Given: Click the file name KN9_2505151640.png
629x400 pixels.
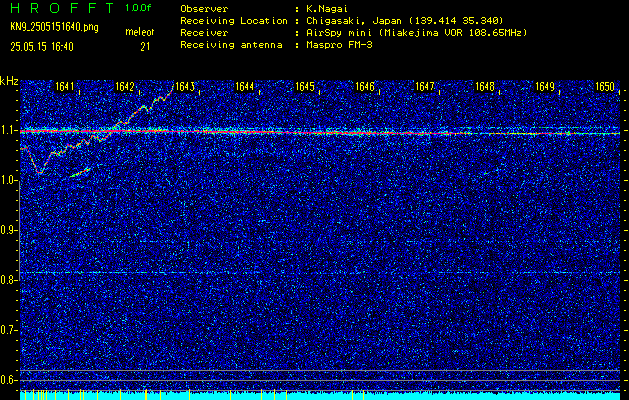Looking at the screenshot, I should [54, 27].
